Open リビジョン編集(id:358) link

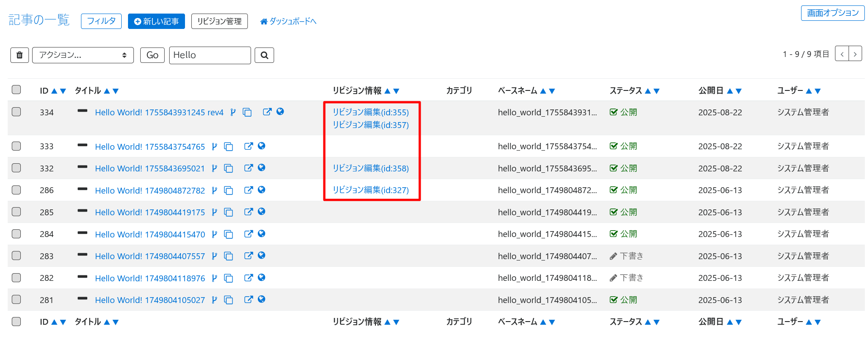coord(370,168)
